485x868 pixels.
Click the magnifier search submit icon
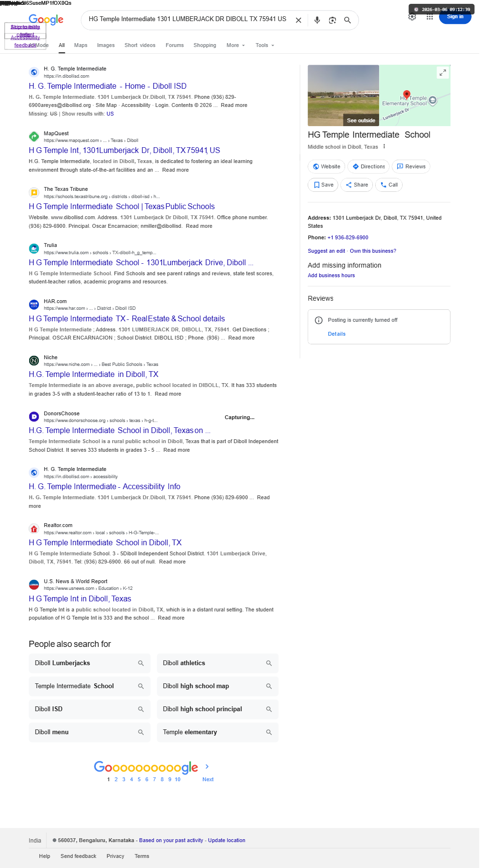click(347, 20)
